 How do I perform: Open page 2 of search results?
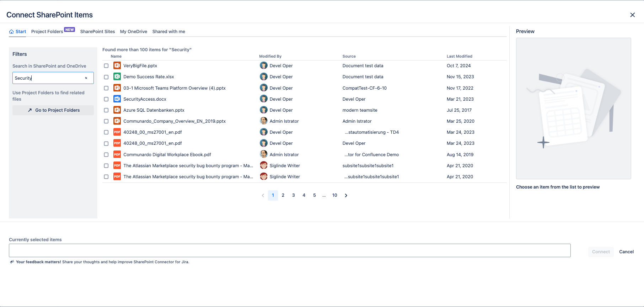coord(283,195)
